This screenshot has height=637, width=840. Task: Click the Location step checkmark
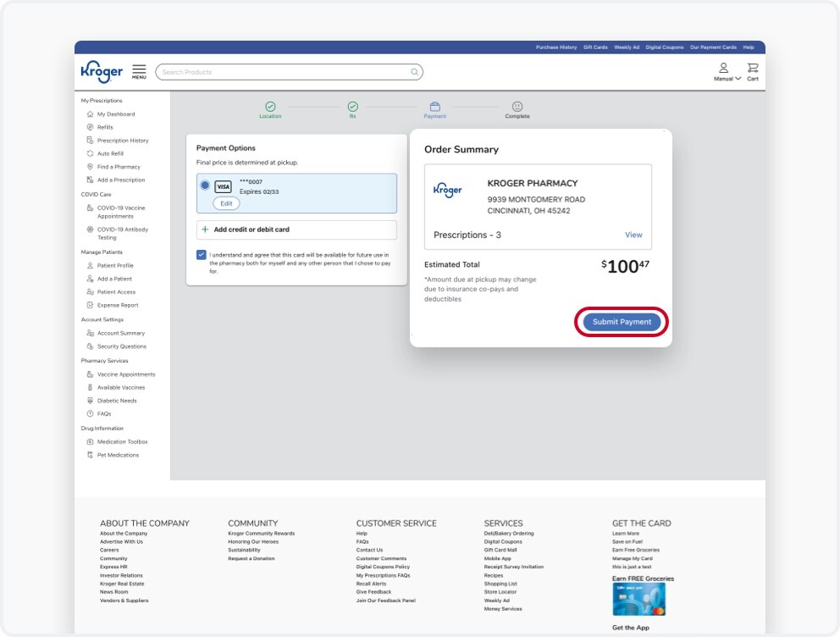tap(270, 107)
